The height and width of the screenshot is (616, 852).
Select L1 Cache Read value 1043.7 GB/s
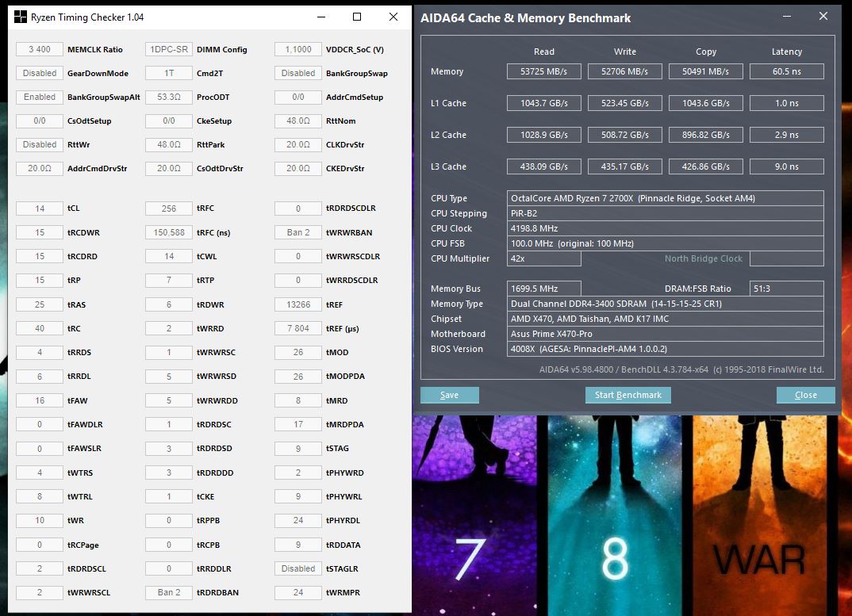tap(544, 103)
